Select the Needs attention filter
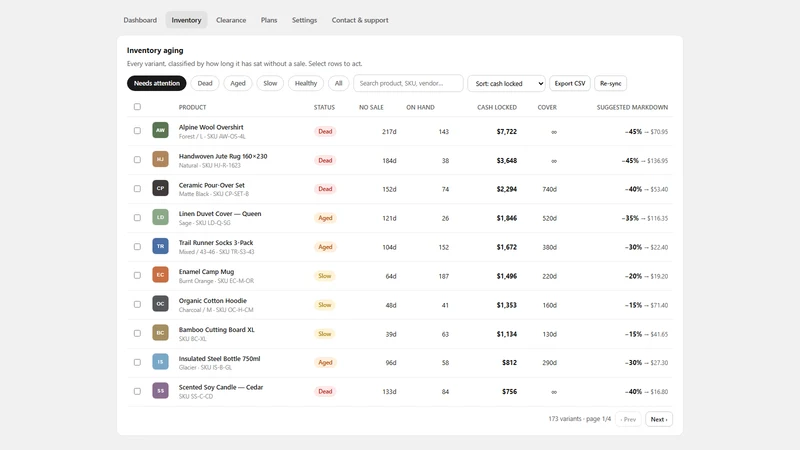 157,83
